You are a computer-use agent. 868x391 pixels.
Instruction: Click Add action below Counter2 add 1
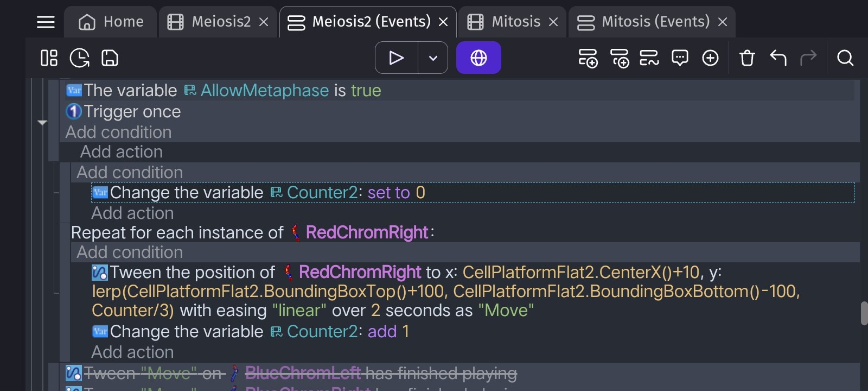pos(132,352)
